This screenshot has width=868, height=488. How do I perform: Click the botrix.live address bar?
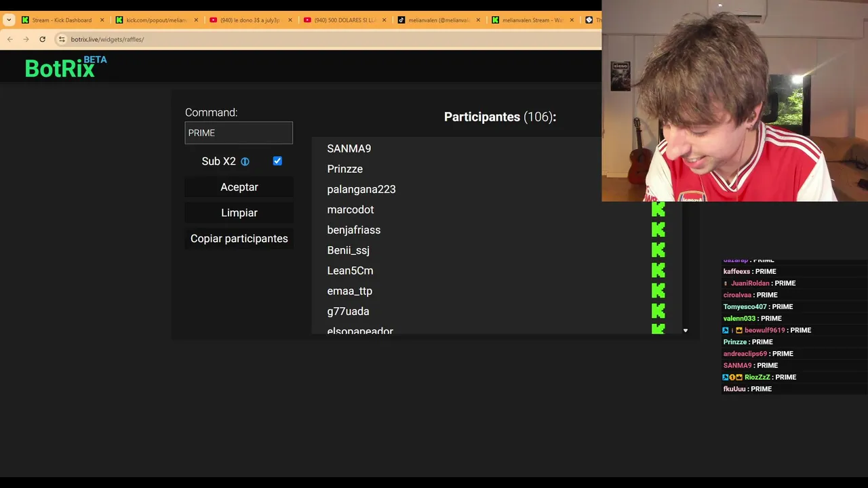[x=325, y=39]
